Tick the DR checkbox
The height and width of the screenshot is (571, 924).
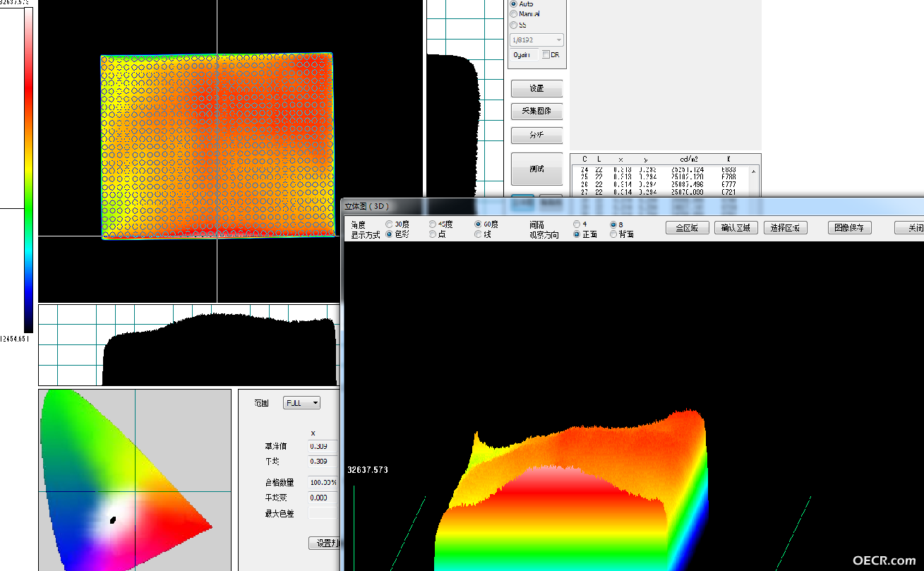click(x=546, y=54)
